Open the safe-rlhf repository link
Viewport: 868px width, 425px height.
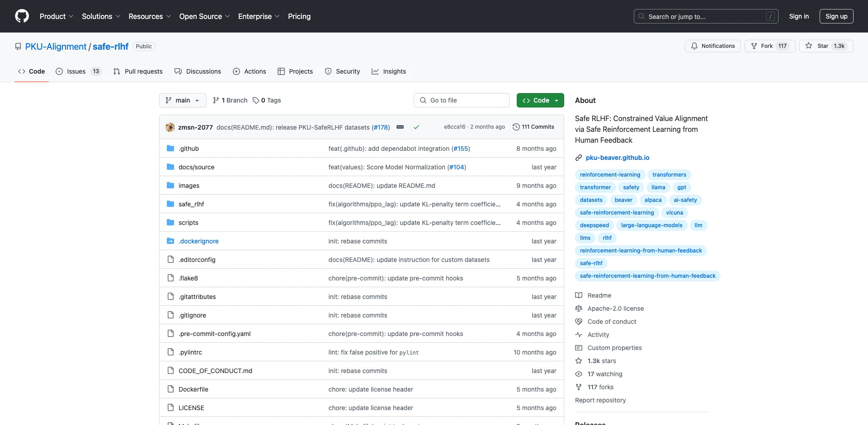pos(111,47)
